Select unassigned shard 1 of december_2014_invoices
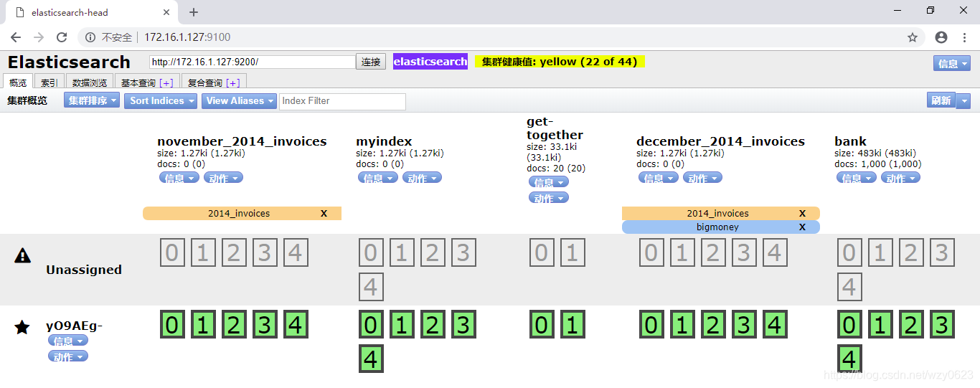This screenshot has width=980, height=388. [x=682, y=253]
